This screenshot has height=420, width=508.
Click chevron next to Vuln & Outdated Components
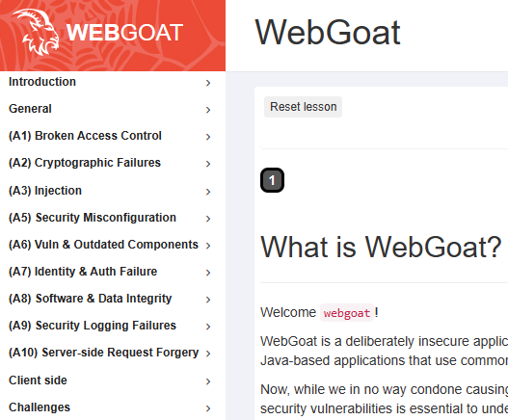pos(208,246)
